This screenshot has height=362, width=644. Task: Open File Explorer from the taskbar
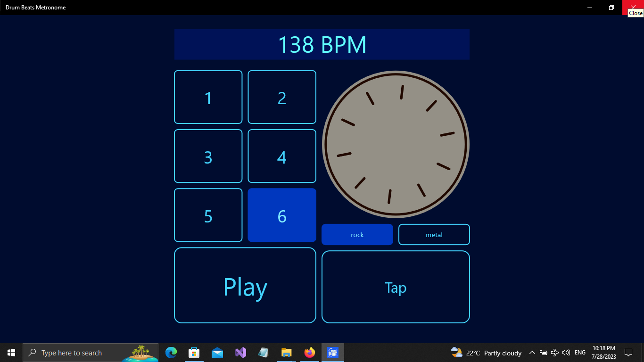pos(287,353)
